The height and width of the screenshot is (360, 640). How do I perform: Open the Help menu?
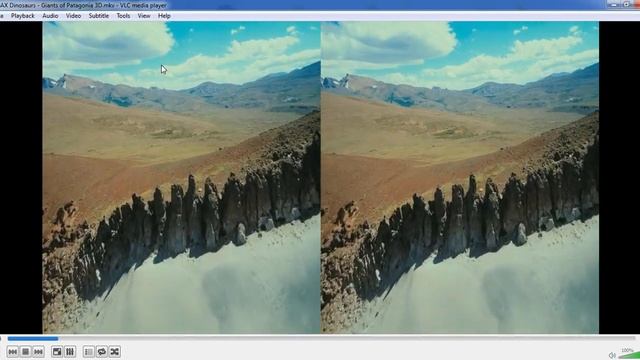tap(164, 16)
